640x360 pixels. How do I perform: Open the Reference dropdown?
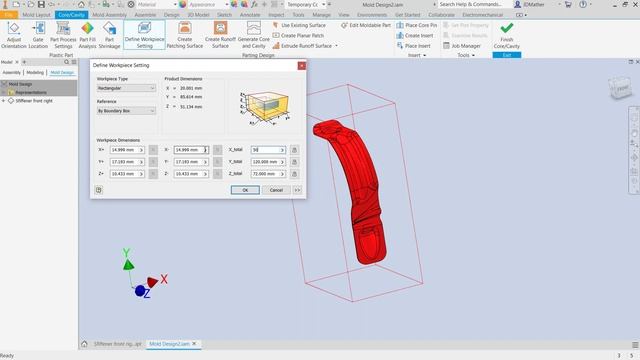(x=126, y=111)
